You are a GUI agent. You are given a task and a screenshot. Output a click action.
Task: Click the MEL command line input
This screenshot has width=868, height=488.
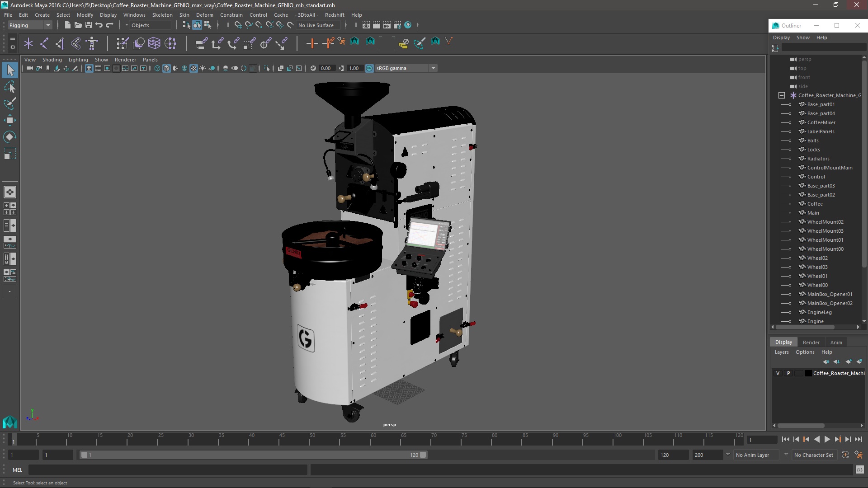(168, 470)
